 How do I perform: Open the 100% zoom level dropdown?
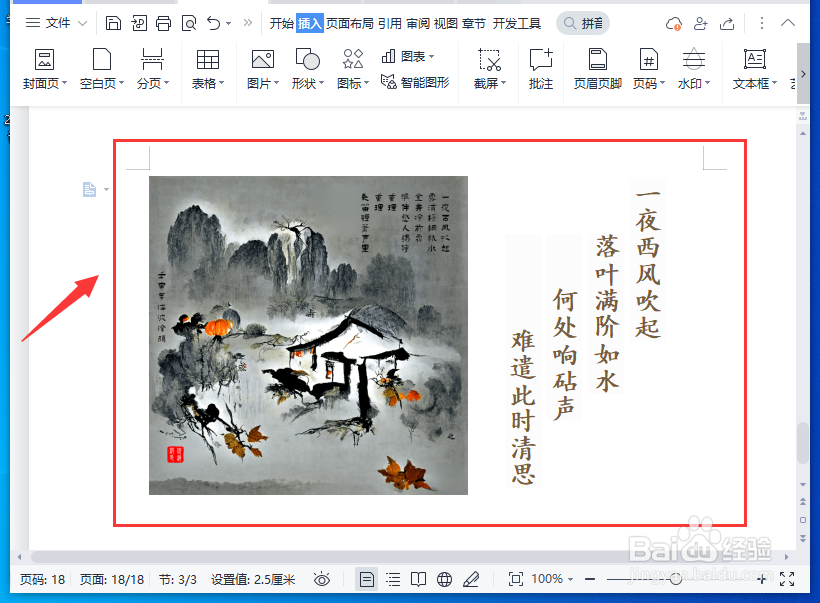(552, 579)
